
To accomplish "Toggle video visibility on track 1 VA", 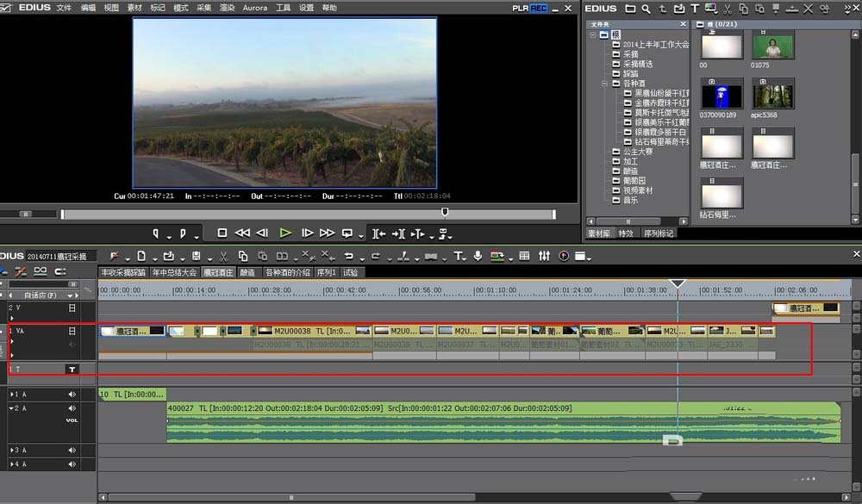I will click(72, 331).
